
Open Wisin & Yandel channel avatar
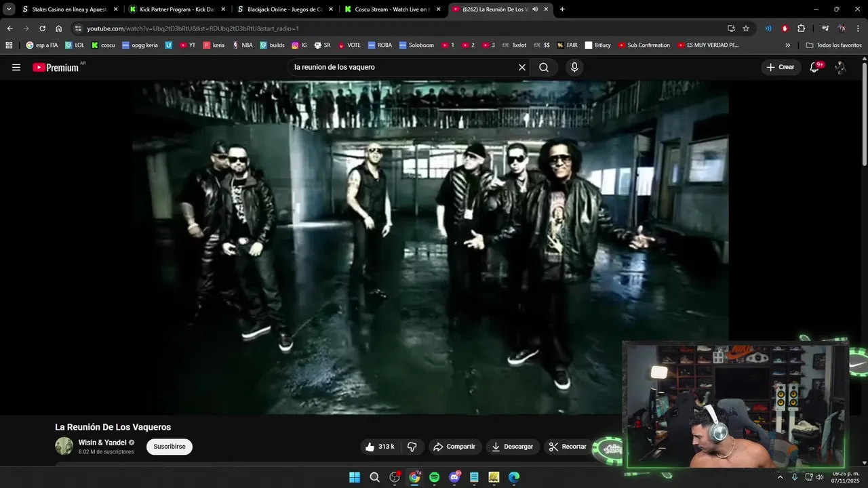64,446
